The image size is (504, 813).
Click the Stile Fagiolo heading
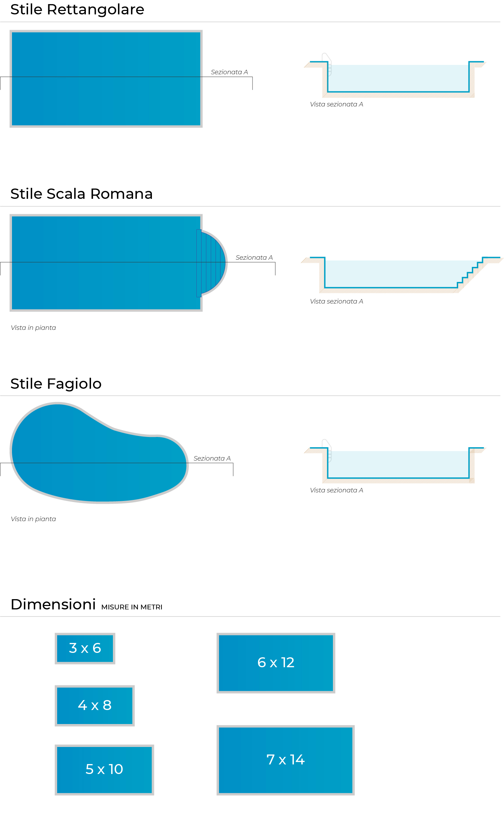[x=56, y=384]
